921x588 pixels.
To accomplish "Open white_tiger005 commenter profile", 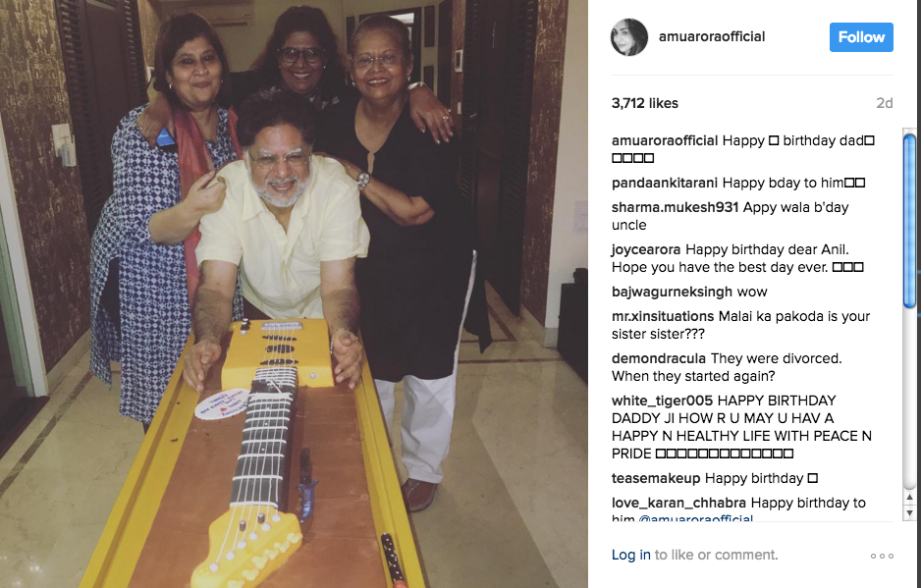I will pyautogui.click(x=662, y=401).
